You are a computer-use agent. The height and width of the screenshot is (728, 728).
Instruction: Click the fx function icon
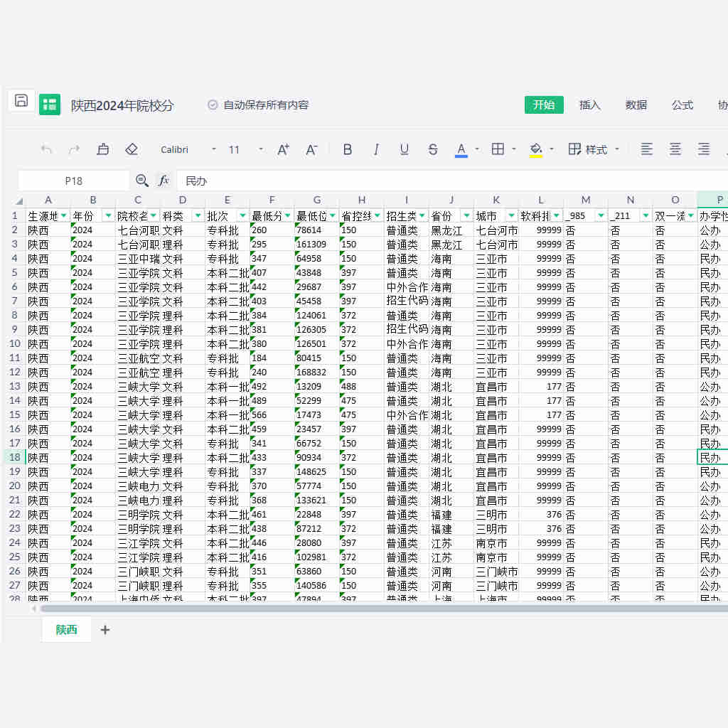coord(164,181)
